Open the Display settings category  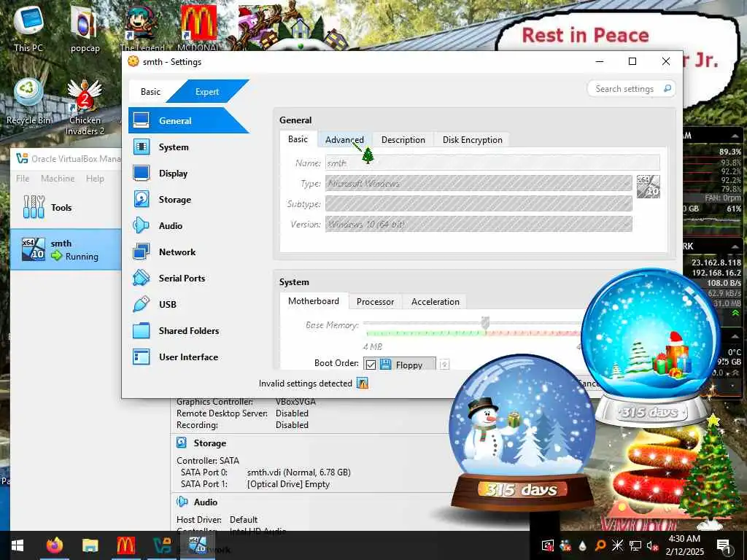[173, 174]
